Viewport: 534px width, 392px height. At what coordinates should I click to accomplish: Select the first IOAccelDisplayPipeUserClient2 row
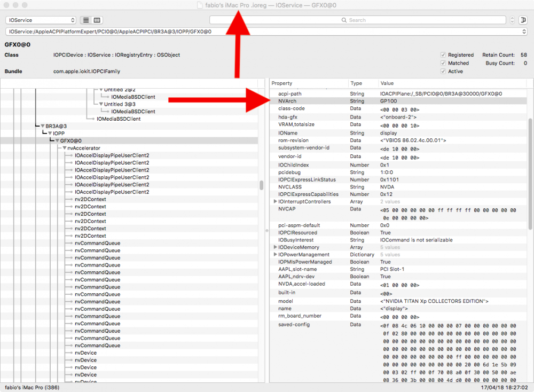click(x=129, y=155)
